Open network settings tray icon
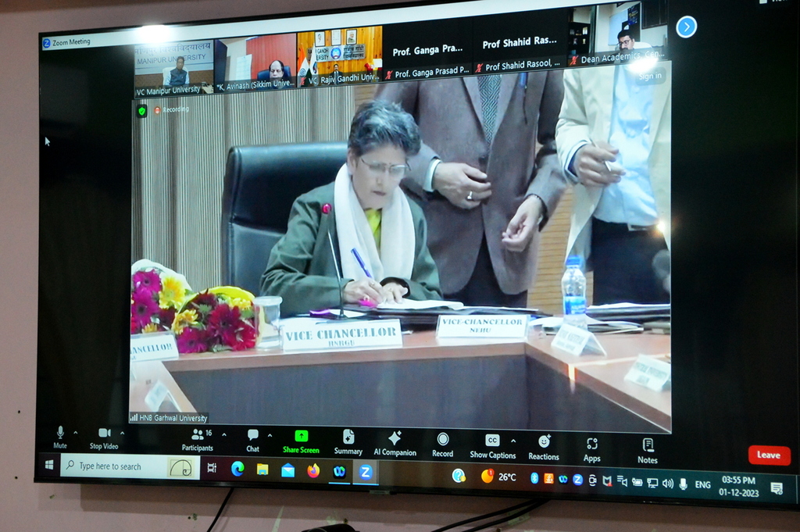 point(652,483)
